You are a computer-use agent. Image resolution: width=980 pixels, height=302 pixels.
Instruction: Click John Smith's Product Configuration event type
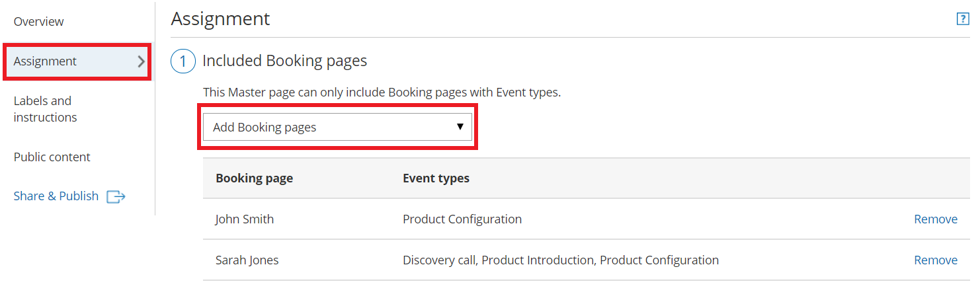point(462,219)
